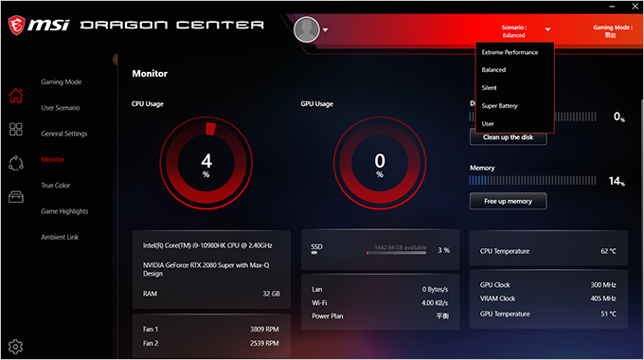Click the Power Plan row
The image size is (644, 360).
click(380, 316)
